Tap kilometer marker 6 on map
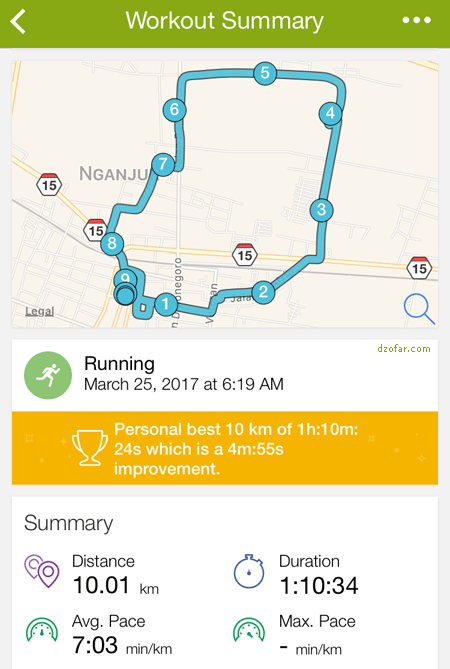450x669 pixels. point(174,110)
